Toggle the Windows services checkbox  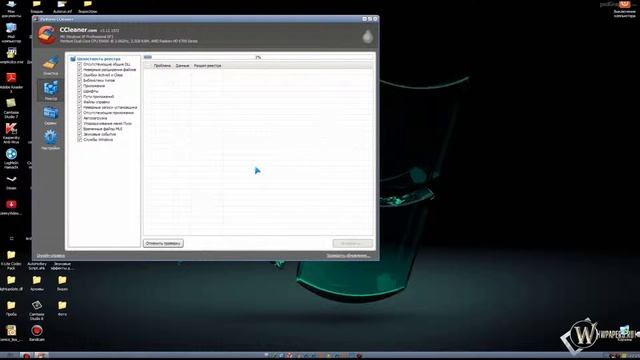tap(80, 140)
